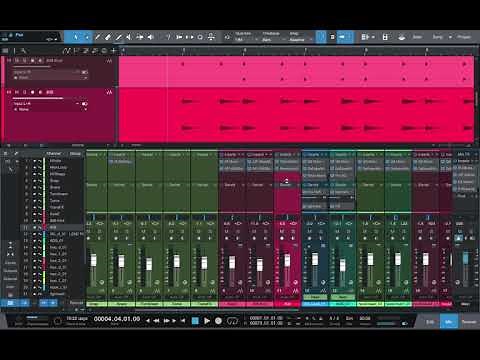Mute the leftmost green mixer channel
The height and width of the screenshot is (360, 480).
pos(89,231)
